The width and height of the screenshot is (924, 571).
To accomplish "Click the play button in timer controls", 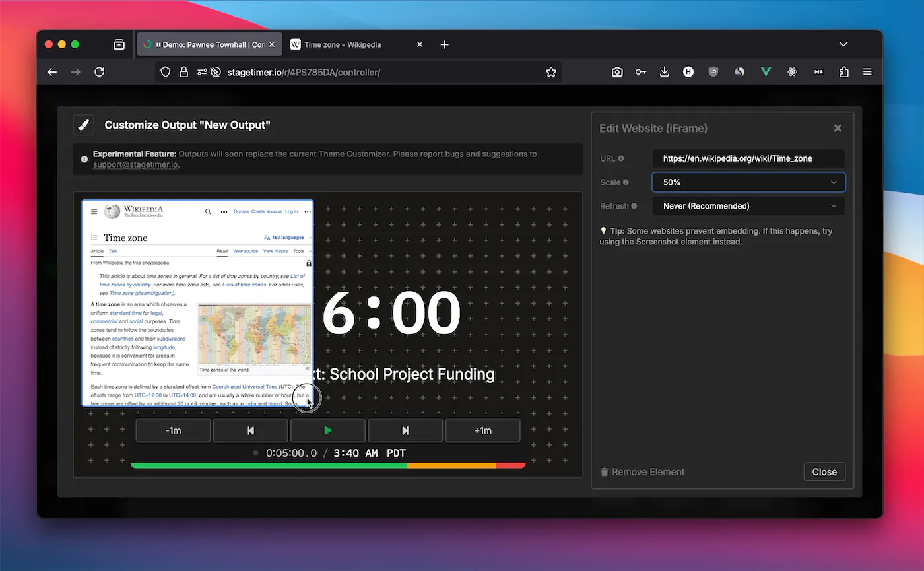I will click(328, 430).
